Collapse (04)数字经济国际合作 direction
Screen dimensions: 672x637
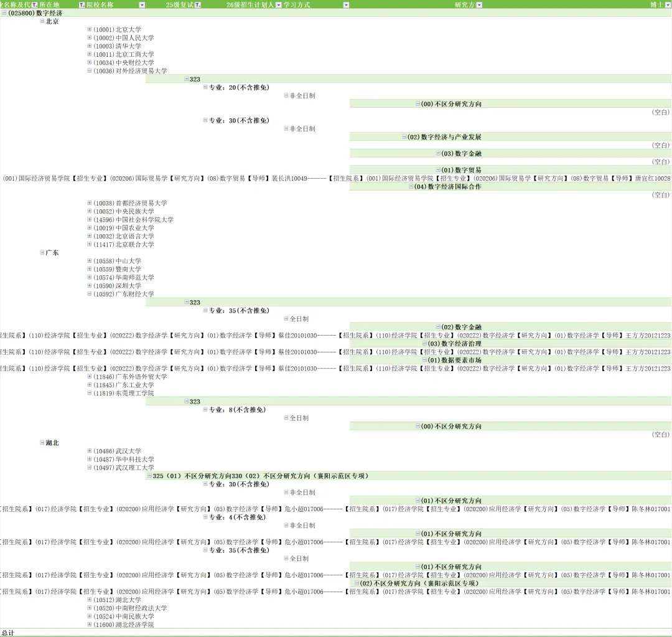(411, 186)
